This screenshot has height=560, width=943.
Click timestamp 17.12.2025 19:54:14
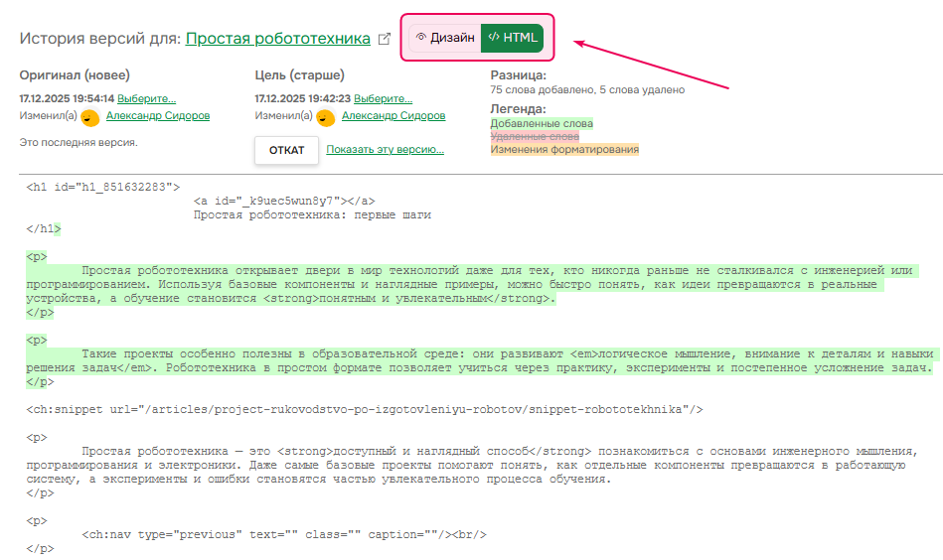[x=67, y=98]
